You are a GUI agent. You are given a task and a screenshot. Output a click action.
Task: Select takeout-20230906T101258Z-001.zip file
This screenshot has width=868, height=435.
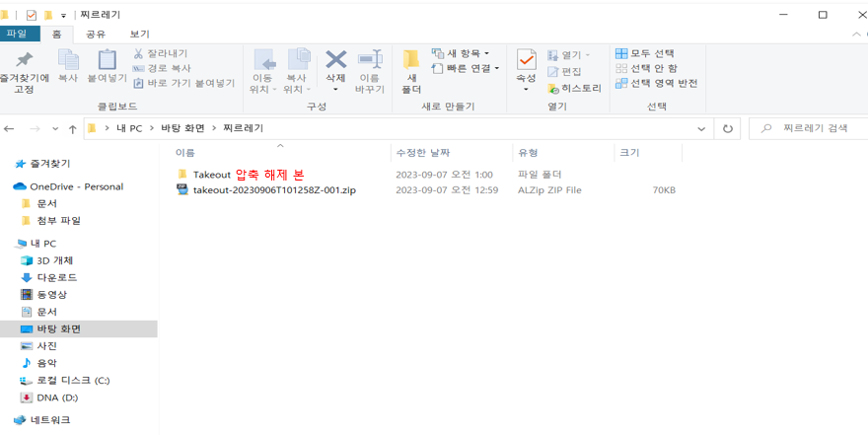tap(274, 190)
